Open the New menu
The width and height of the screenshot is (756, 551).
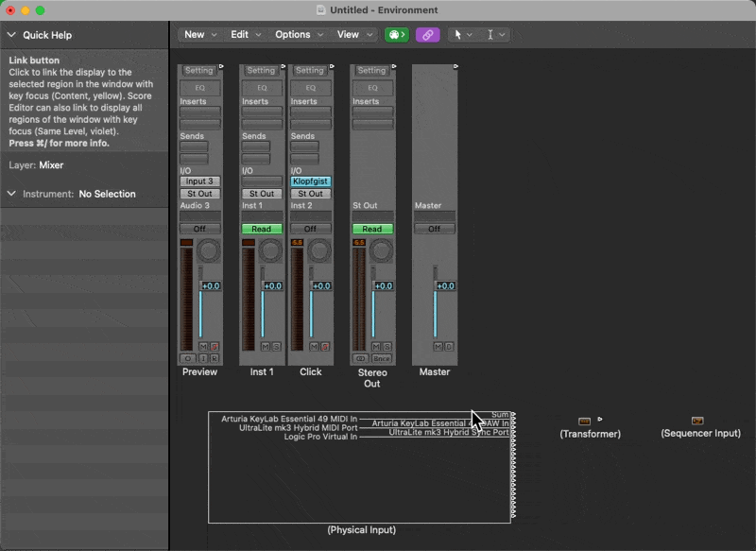[199, 35]
